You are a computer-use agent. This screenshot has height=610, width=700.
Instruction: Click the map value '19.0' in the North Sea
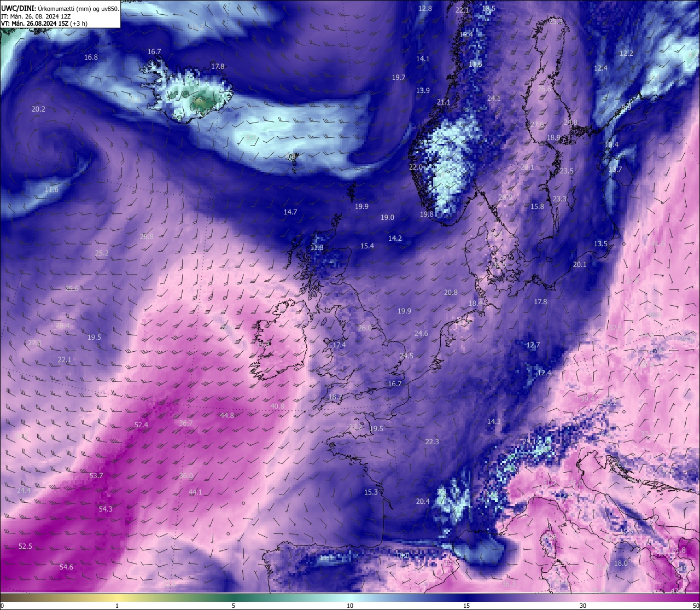[x=387, y=218]
